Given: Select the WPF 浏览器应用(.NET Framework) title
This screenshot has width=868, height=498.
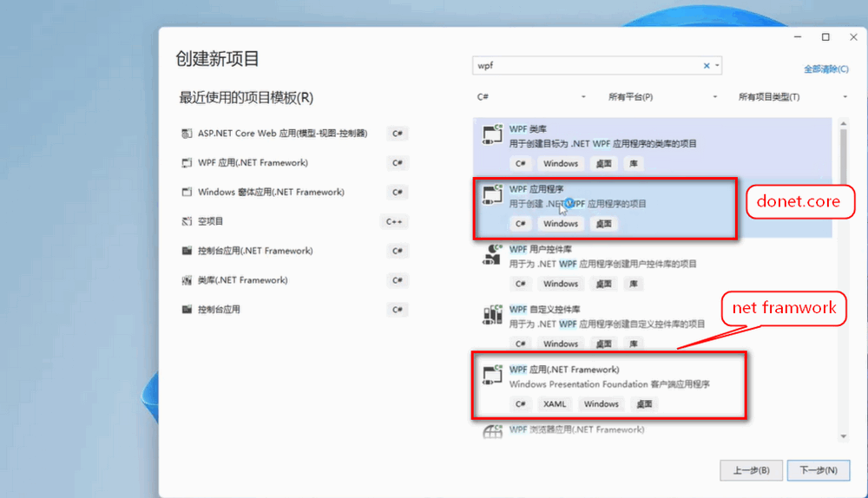Looking at the screenshot, I should (576, 429).
